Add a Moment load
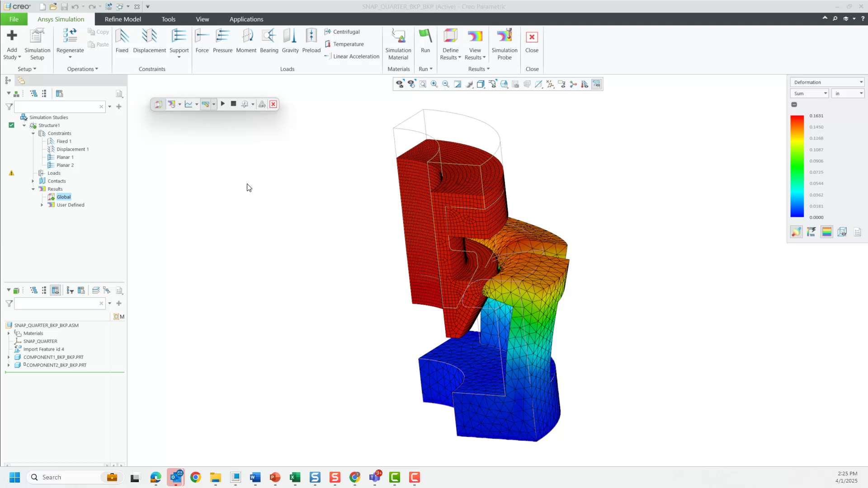Screen dimensions: 868x488 [246, 41]
